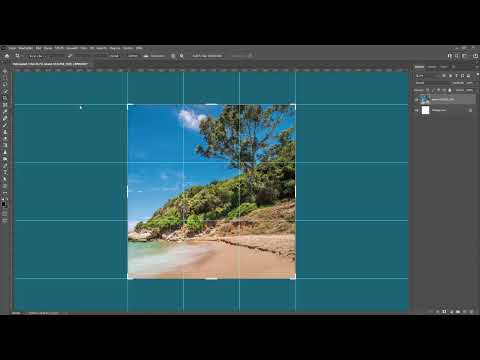Click the Straighten label button

(158, 56)
